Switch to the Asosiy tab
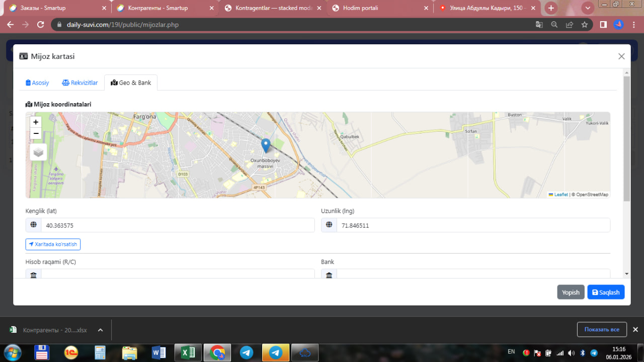This screenshot has height=362, width=644. [37, 83]
